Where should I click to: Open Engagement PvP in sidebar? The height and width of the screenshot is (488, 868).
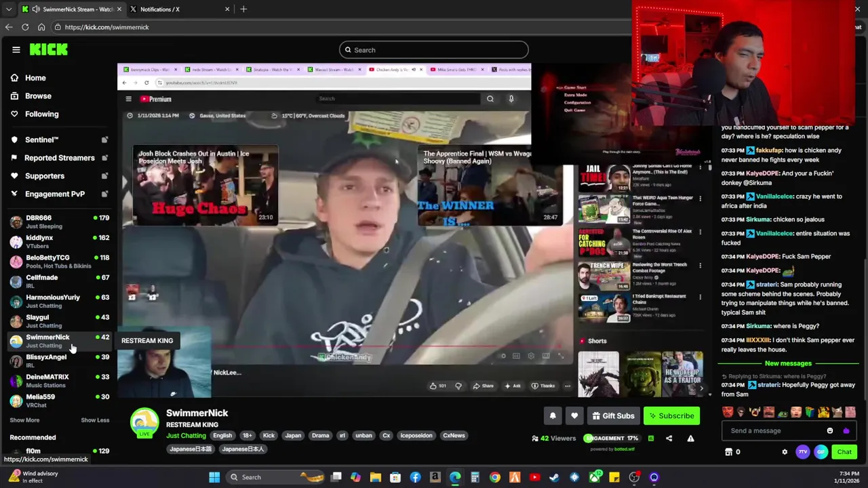tap(55, 194)
